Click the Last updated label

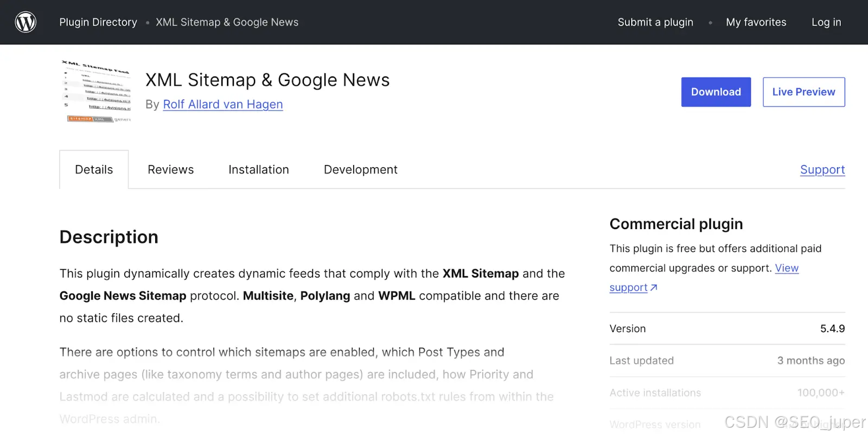642,360
